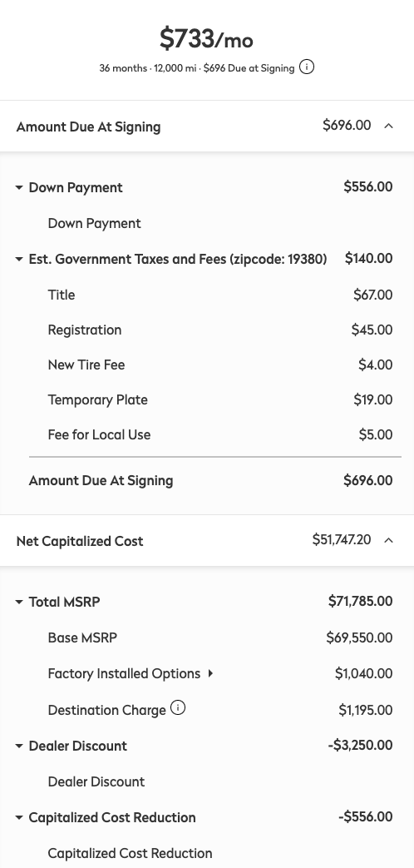Click the New Tire Fee row
The width and height of the screenshot is (414, 868).
click(x=220, y=365)
